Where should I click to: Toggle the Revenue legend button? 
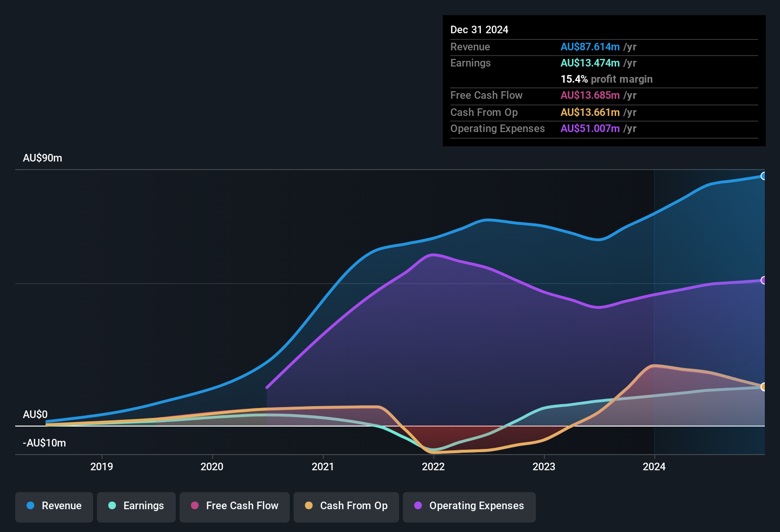point(54,507)
